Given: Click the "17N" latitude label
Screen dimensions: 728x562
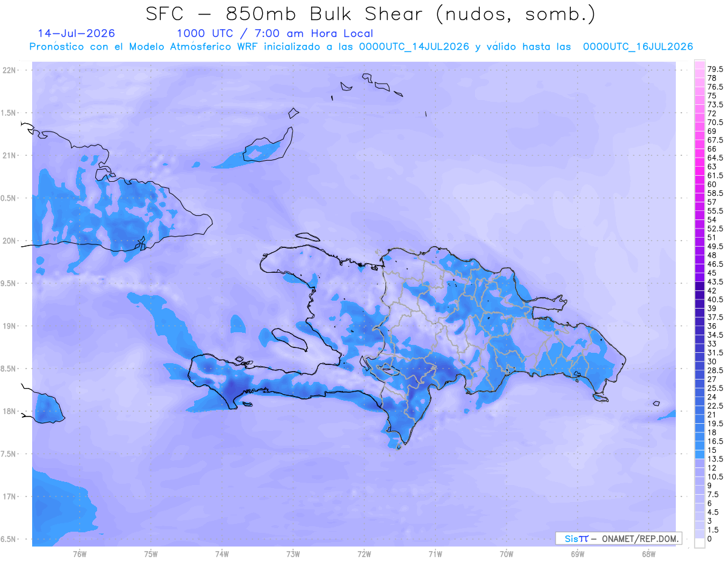Looking at the screenshot, I should point(9,497).
